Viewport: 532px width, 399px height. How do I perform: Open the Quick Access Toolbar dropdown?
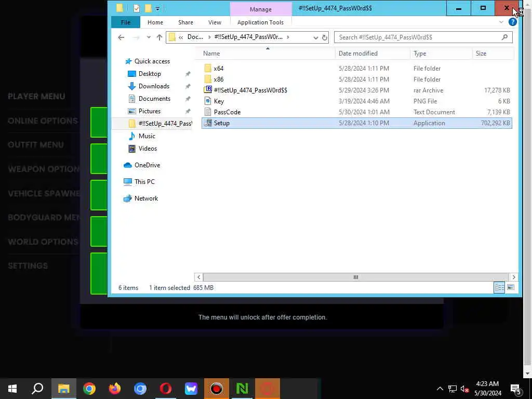tap(157, 8)
